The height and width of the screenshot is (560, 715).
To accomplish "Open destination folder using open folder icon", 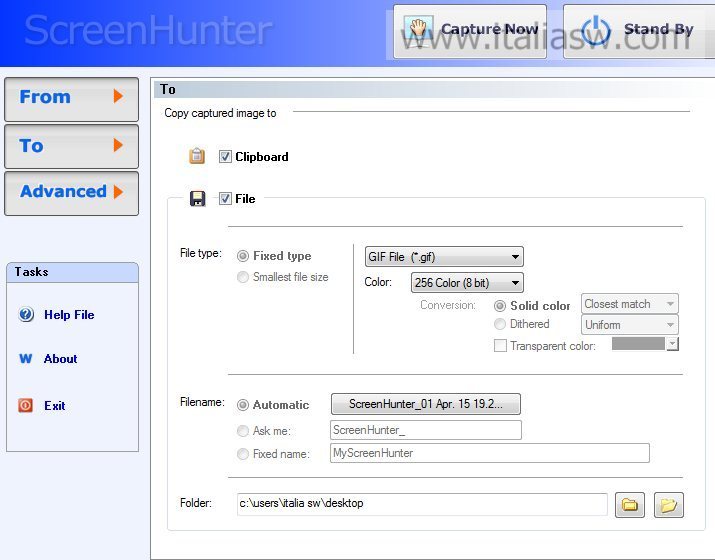I will [x=668, y=505].
